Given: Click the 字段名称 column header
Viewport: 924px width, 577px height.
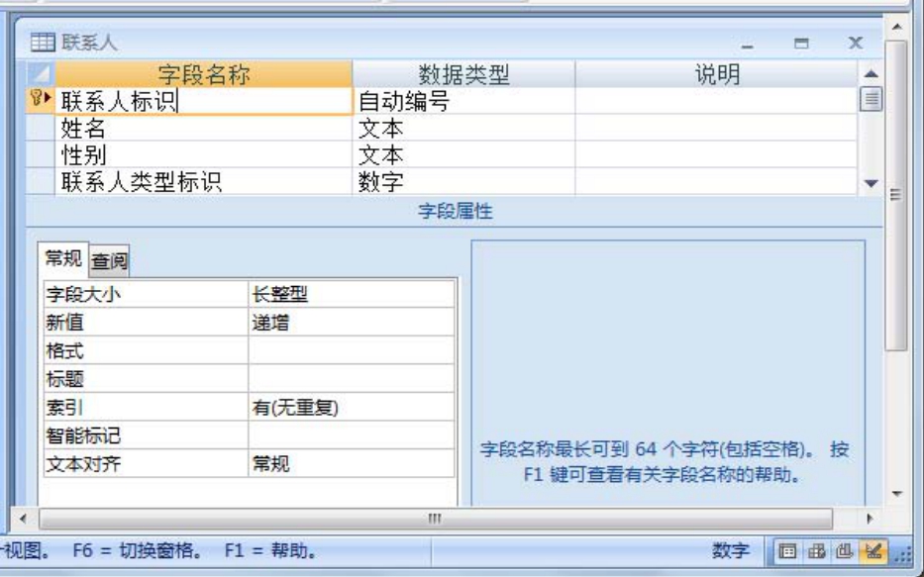Looking at the screenshot, I should click(x=203, y=74).
